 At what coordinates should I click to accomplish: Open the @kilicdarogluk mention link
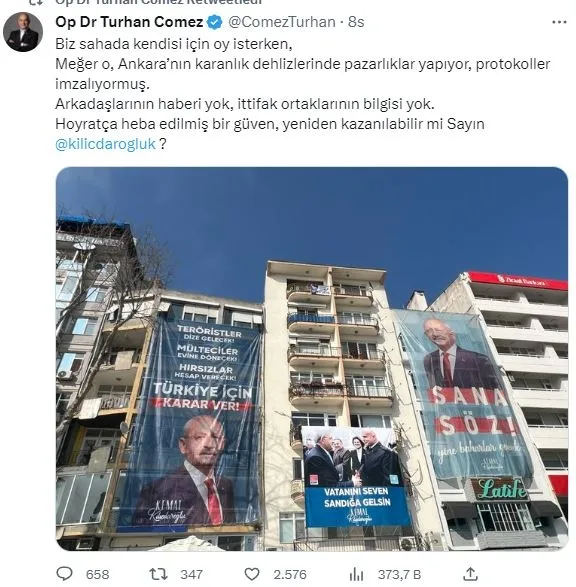click(105, 144)
